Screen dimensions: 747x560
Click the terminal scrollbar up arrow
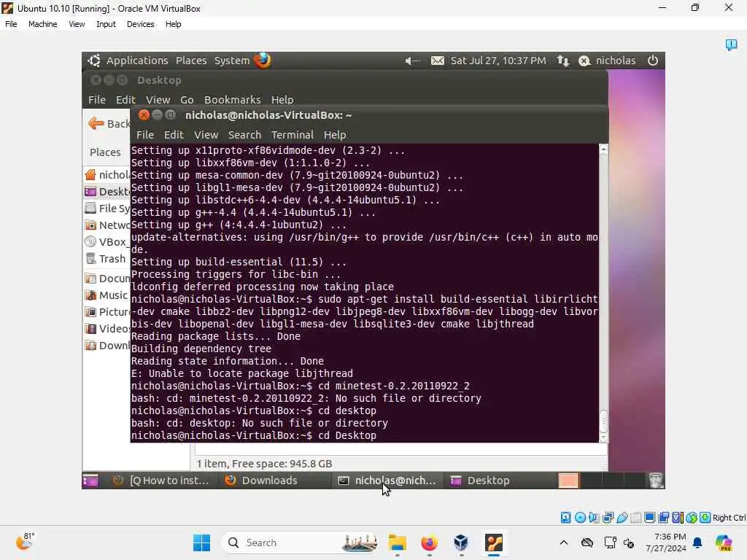point(603,149)
